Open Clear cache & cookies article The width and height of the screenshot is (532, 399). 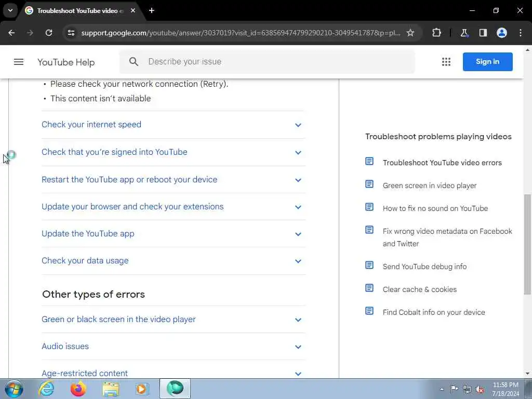[x=420, y=289]
